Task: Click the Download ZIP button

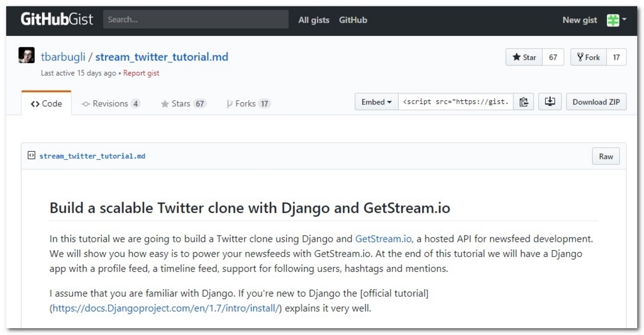Action: 596,102
